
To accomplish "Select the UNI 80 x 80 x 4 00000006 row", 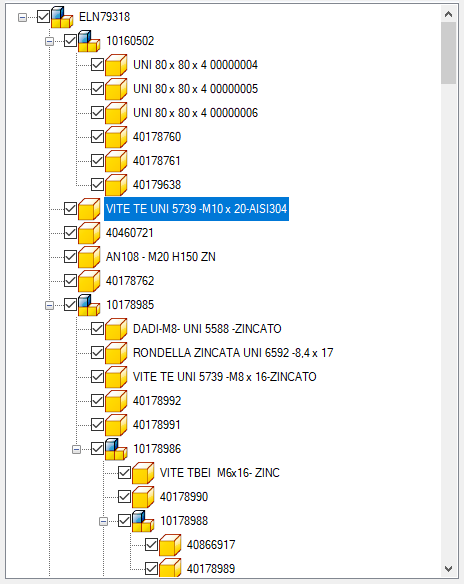I will pos(195,112).
